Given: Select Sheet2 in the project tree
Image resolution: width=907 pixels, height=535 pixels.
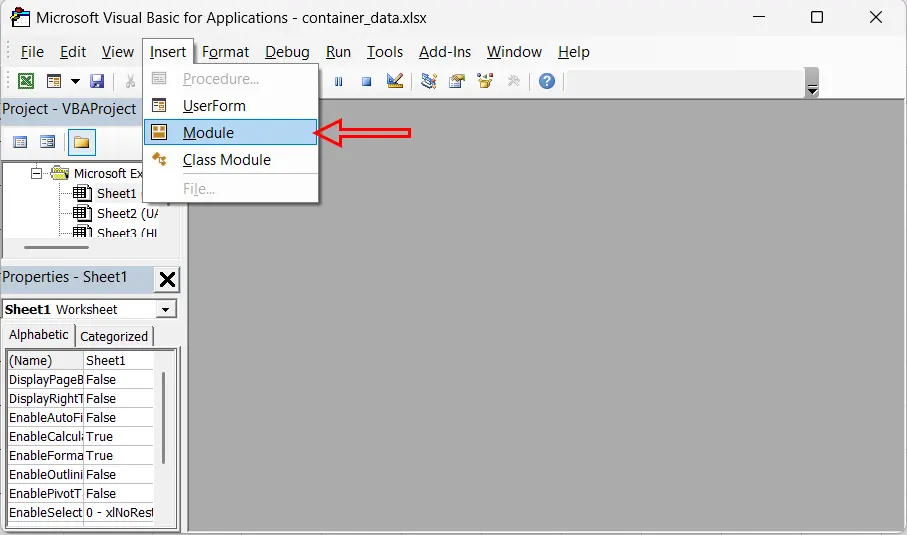Looking at the screenshot, I should tap(116, 213).
